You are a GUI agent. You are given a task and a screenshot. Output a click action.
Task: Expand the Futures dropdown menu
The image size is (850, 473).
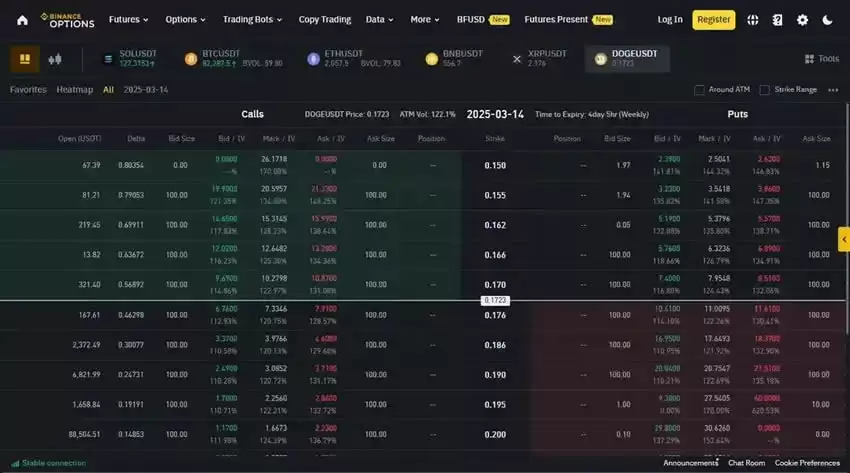pos(128,19)
